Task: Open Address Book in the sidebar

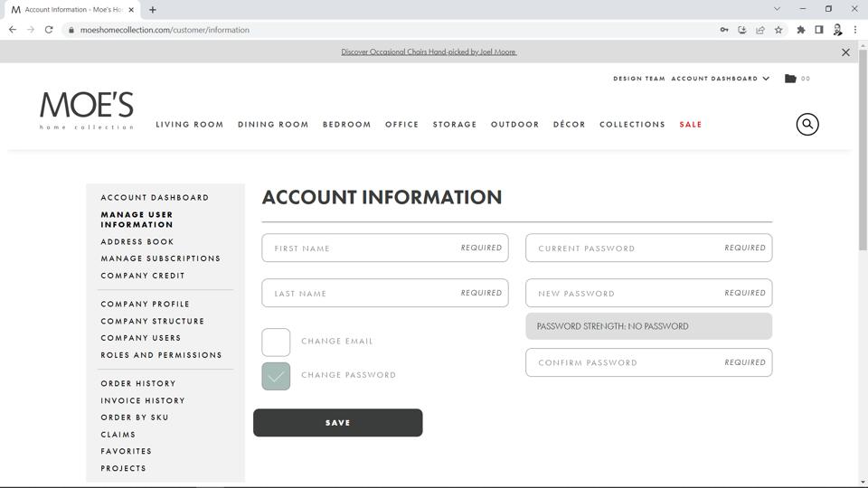Action: pyautogui.click(x=137, y=242)
